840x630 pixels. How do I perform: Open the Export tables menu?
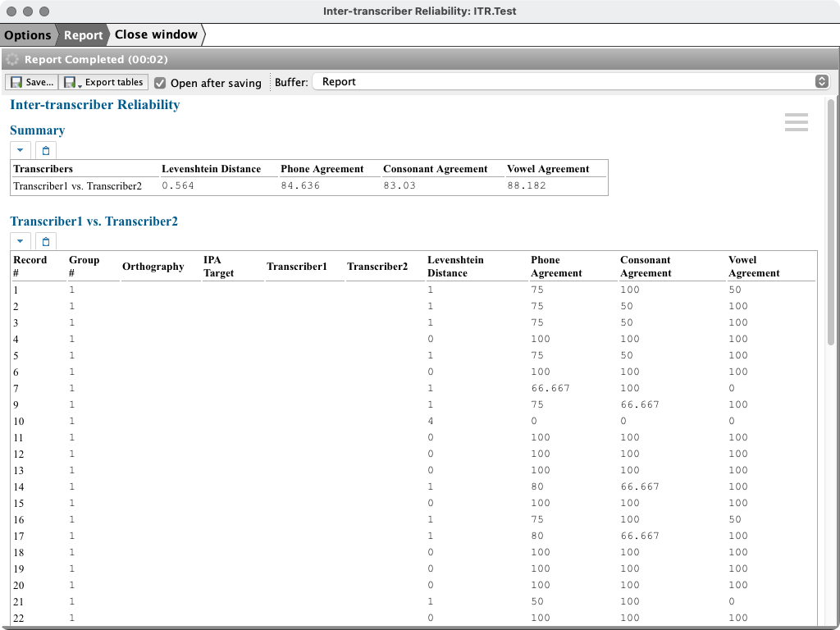(104, 82)
